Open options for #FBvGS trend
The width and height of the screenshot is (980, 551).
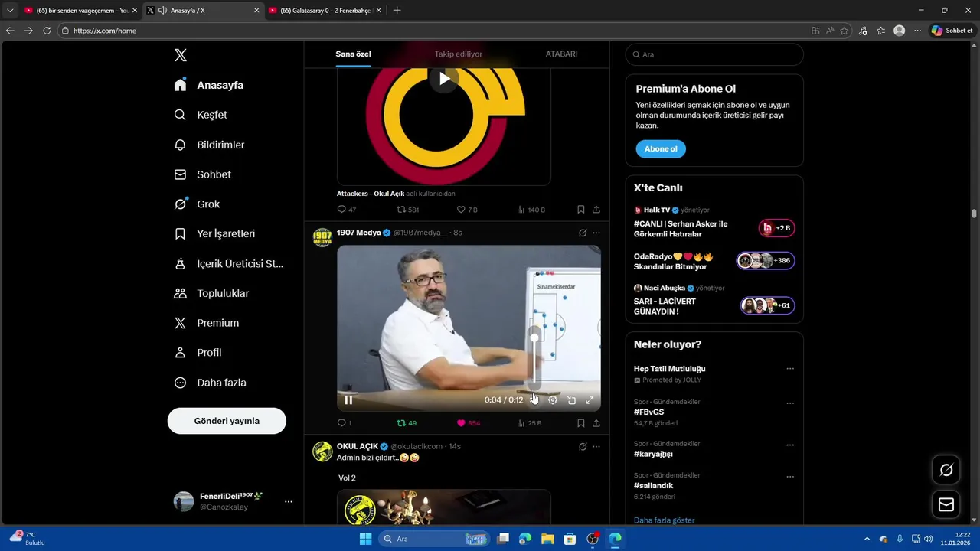pyautogui.click(x=790, y=403)
